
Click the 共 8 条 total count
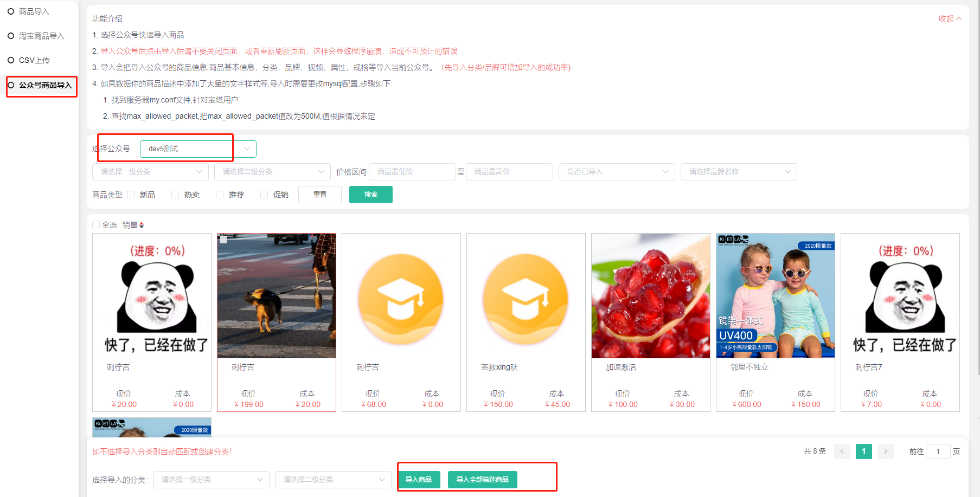tap(815, 451)
